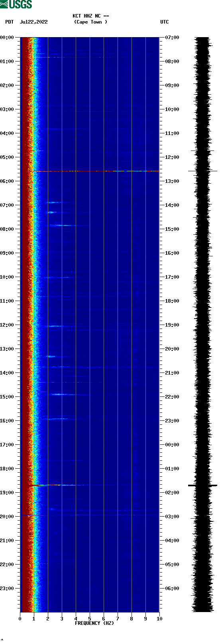The width and height of the screenshot is (220, 644).
Task: Click the 10:00 PDT time tick label
Action: (7, 277)
